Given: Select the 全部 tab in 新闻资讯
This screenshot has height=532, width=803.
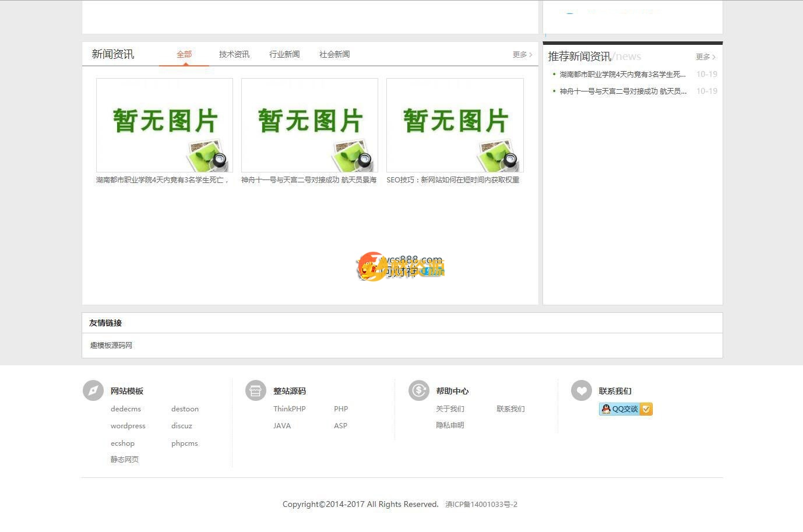Looking at the screenshot, I should pos(184,54).
